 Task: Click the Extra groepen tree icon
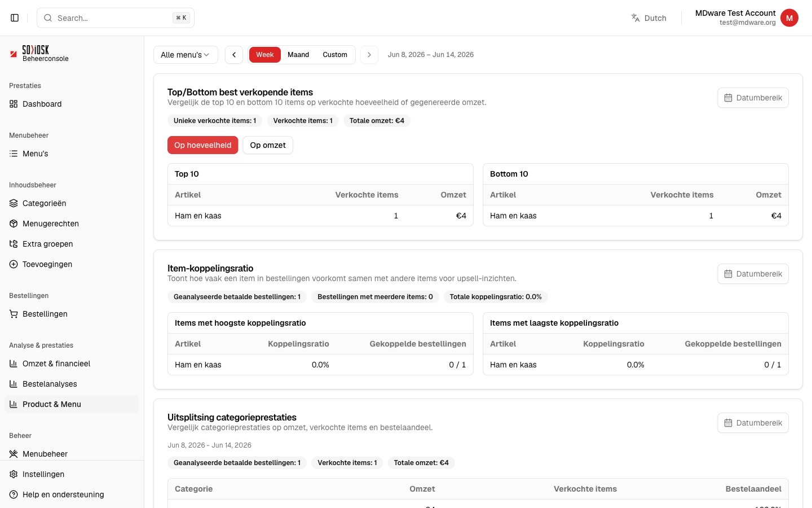14,244
